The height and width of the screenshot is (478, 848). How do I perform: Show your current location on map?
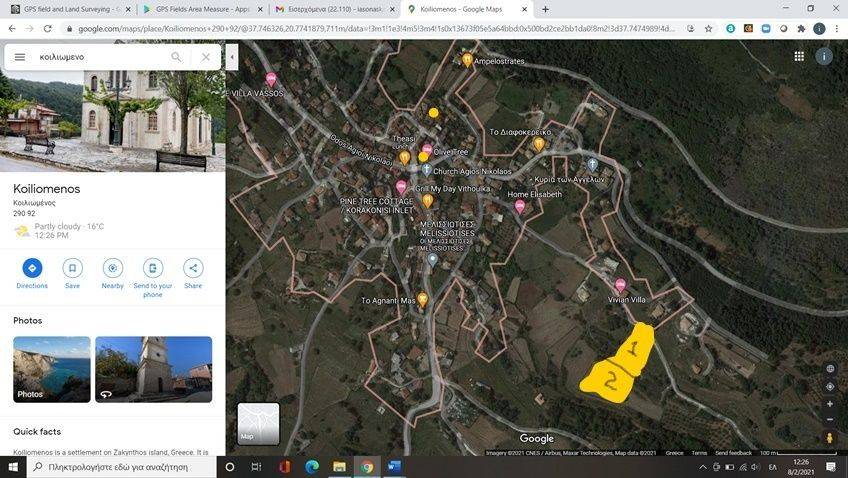coord(830,386)
